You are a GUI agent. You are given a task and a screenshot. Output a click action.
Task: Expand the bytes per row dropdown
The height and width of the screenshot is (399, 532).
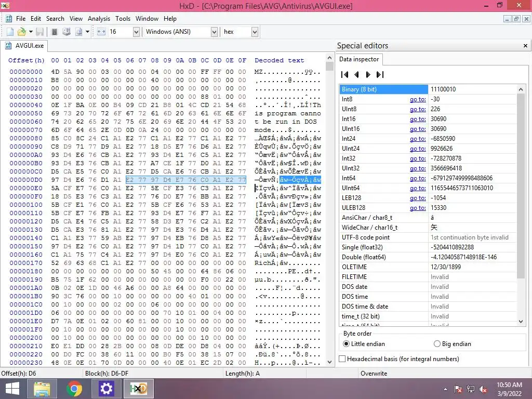pos(136,32)
